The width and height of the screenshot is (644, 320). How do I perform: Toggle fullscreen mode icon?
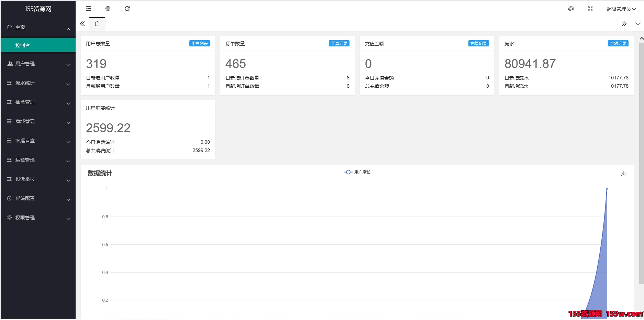pos(590,9)
